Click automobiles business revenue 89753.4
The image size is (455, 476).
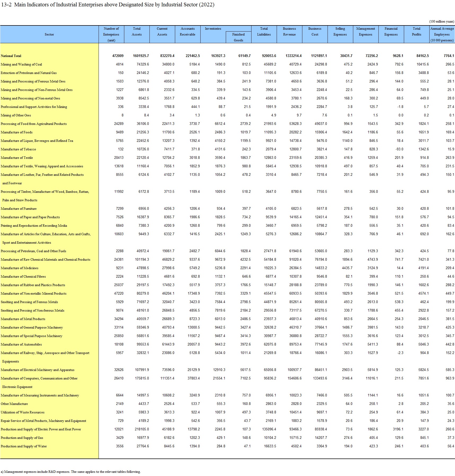click(x=295, y=344)
